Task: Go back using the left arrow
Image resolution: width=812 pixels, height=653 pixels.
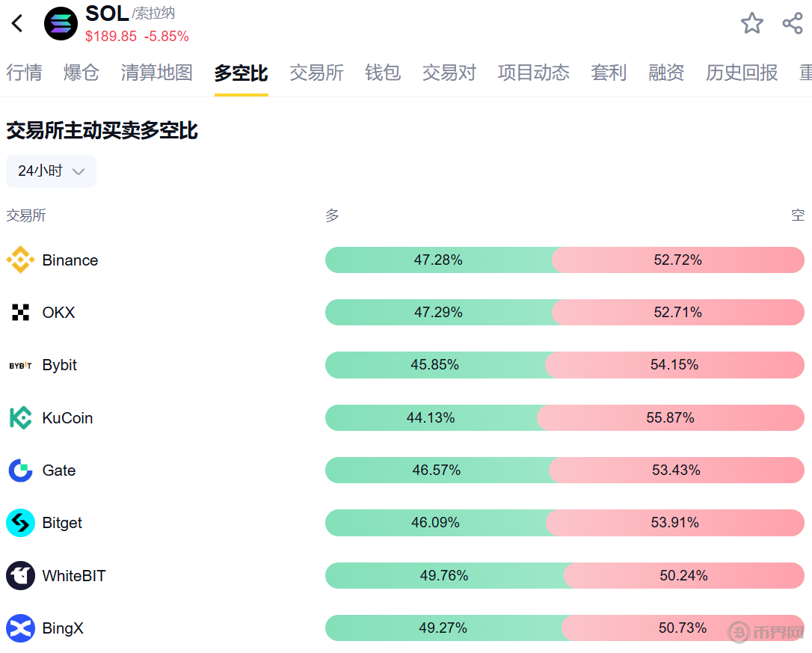Action: [x=17, y=23]
